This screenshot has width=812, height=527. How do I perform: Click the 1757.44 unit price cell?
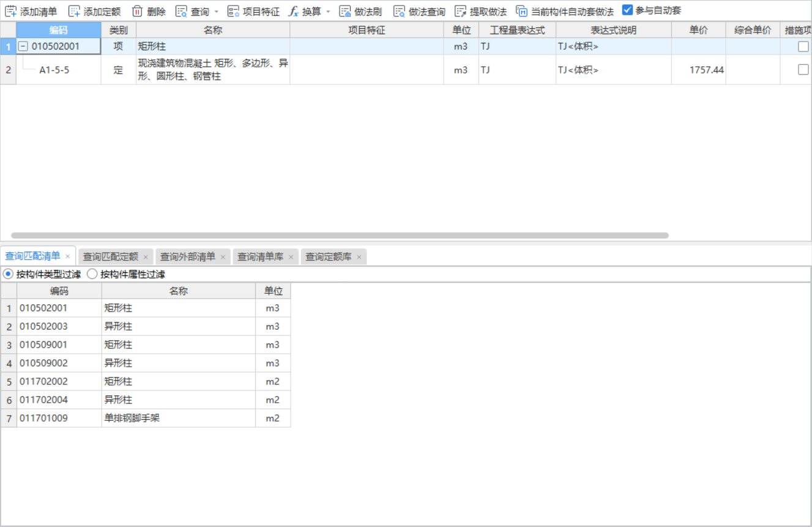tap(699, 70)
